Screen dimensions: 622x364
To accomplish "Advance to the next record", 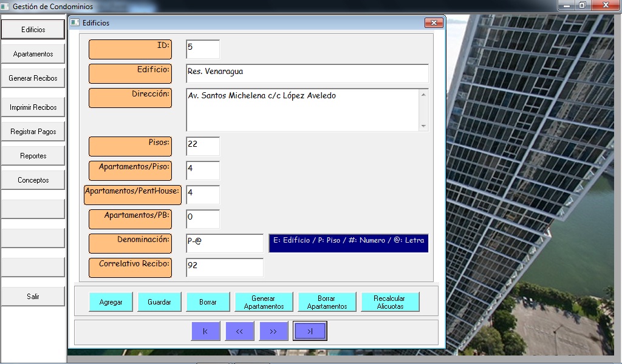I will click(273, 331).
